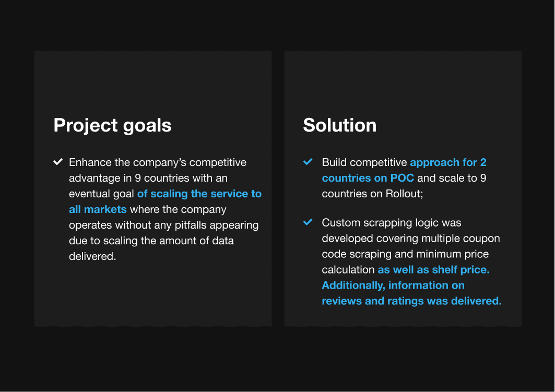Select the 'Project goals' heading
Screen dimensions: 555x392
click(112, 125)
